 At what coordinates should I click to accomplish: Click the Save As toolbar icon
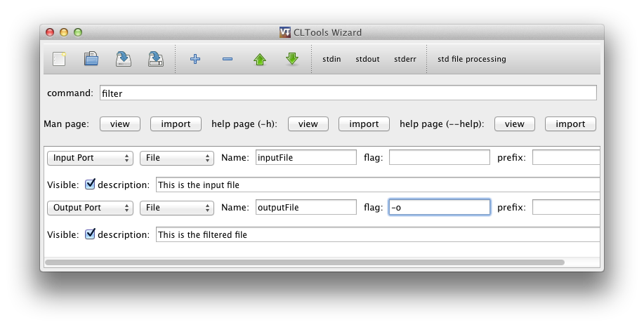(x=156, y=60)
